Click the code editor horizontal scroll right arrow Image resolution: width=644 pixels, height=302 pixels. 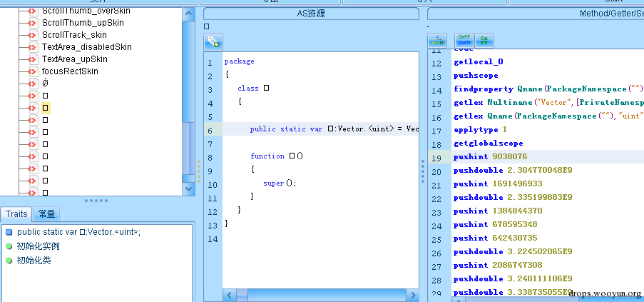pos(413,295)
